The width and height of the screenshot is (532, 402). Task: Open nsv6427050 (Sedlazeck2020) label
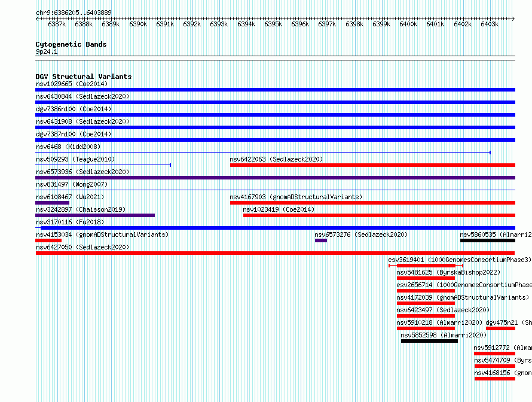[82, 247]
